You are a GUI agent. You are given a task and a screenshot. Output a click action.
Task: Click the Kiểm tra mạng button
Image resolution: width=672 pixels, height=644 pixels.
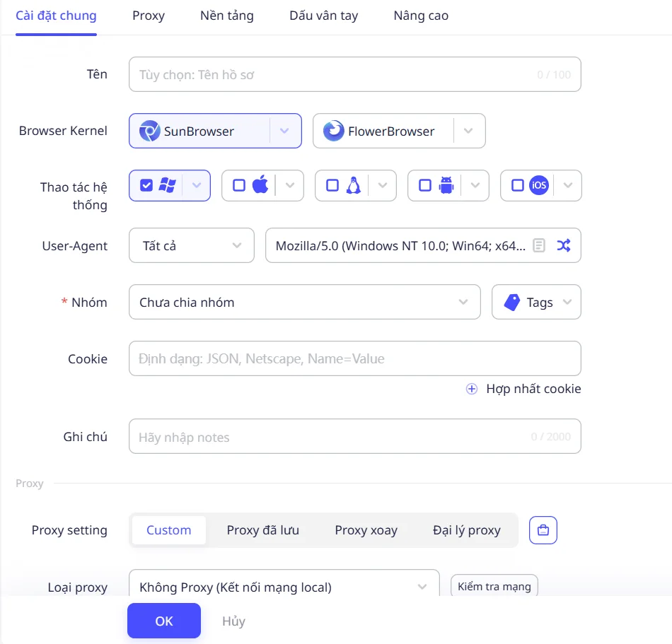[494, 586]
